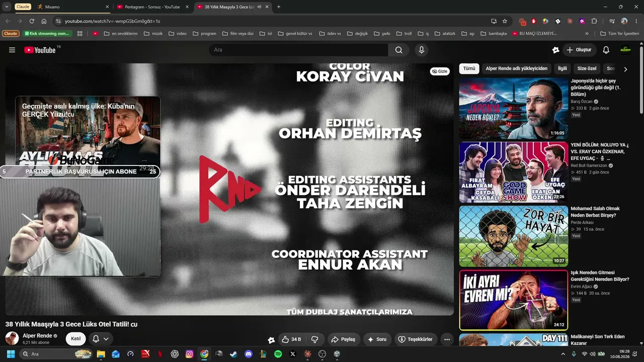644x362 pixels.
Task: Click the YouTube search input field
Action: [298, 50]
